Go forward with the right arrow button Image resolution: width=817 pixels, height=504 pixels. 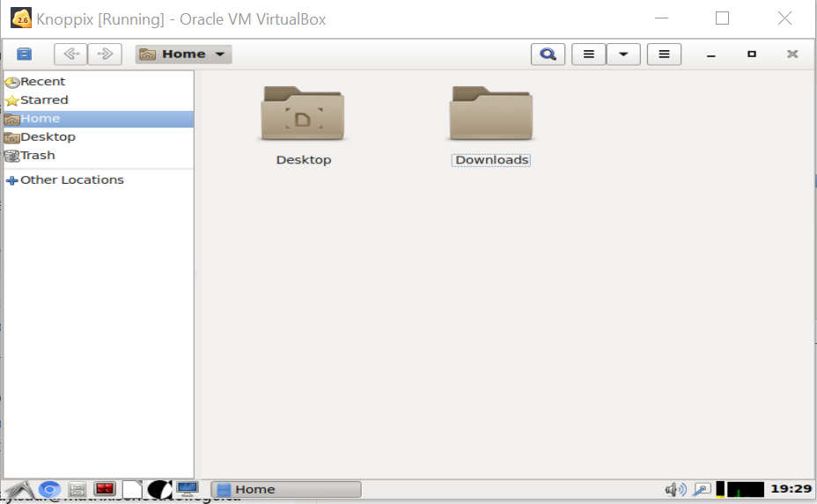[x=105, y=55]
